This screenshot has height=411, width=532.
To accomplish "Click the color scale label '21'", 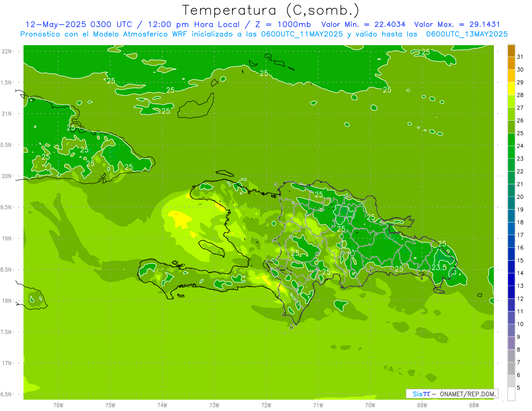I will point(520,184).
